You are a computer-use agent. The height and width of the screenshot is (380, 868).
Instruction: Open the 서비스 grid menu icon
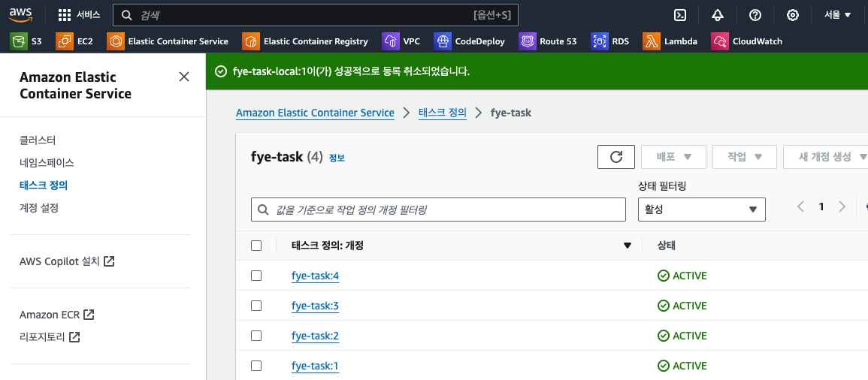pyautogui.click(x=65, y=15)
